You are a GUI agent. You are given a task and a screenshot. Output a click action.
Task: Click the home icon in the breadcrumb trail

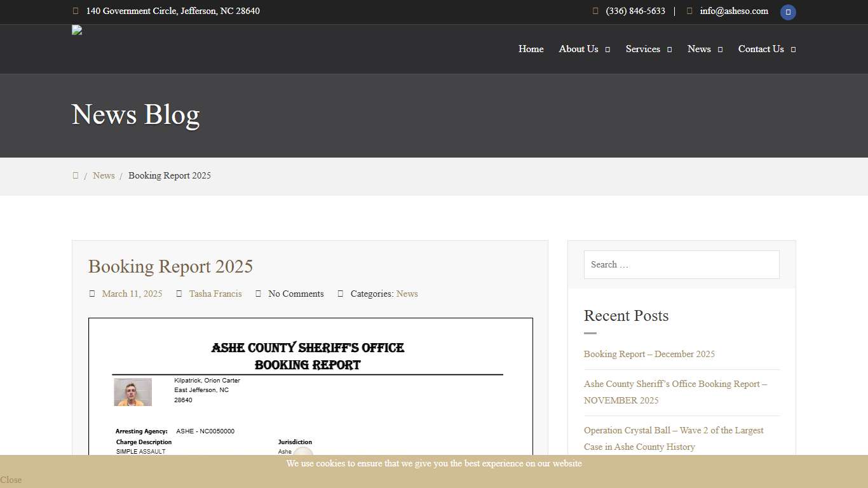[76, 175]
